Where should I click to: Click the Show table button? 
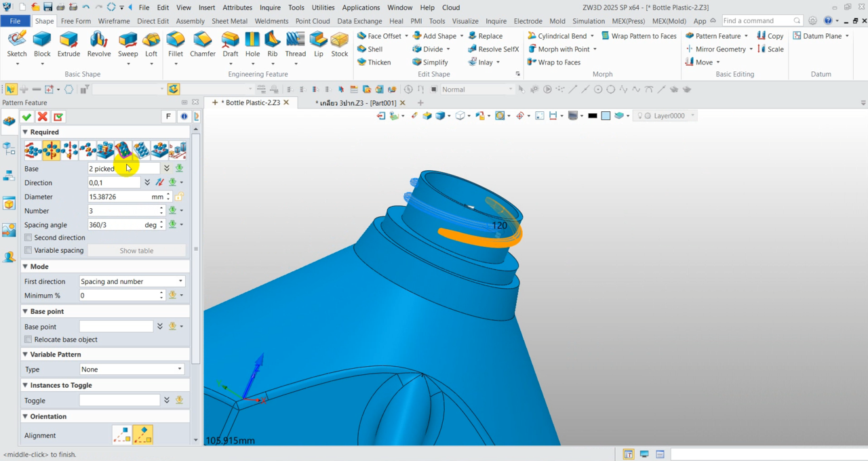[x=136, y=251]
